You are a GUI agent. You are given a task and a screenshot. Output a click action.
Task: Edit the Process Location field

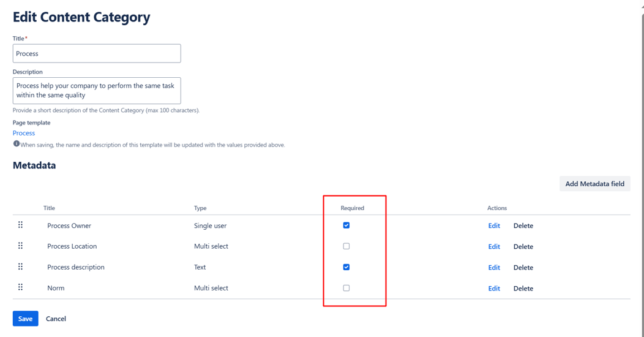(x=494, y=246)
